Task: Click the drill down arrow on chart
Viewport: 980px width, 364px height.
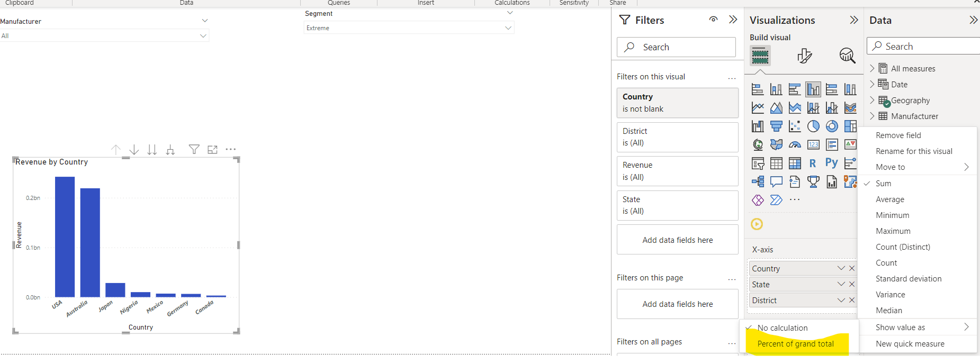Action: (x=134, y=150)
